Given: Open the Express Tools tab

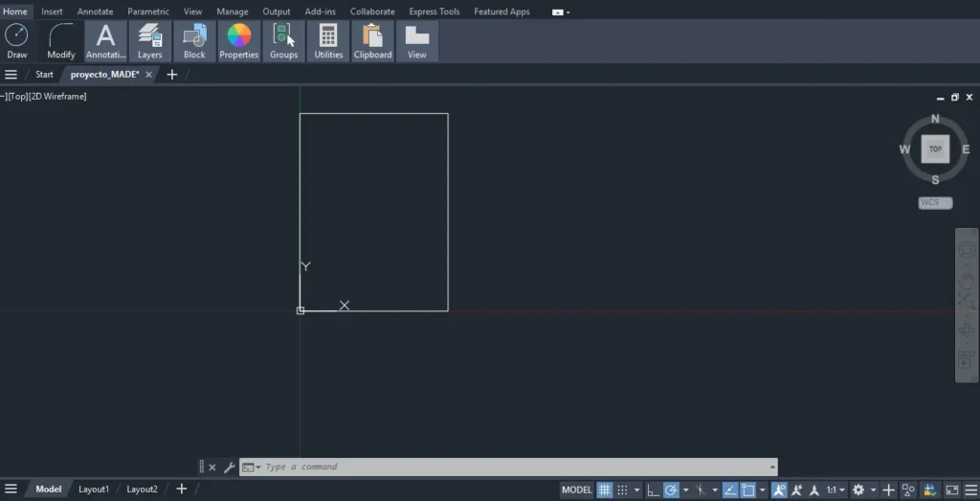Looking at the screenshot, I should 434,11.
